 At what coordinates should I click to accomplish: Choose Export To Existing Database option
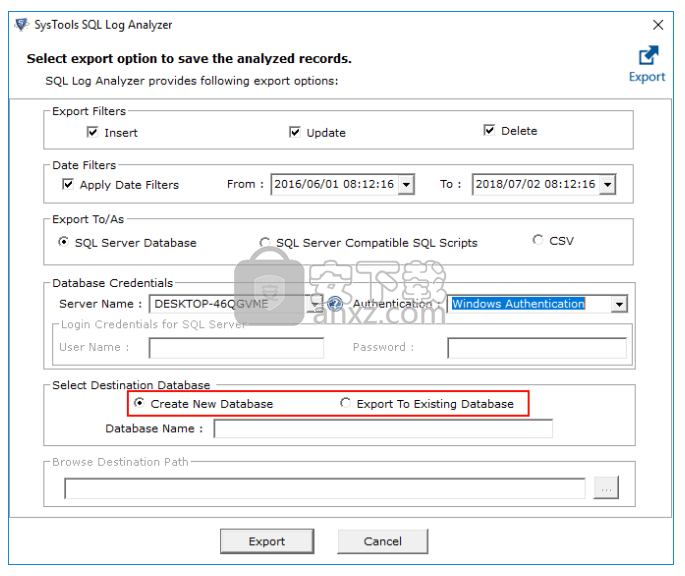pyautogui.click(x=345, y=403)
